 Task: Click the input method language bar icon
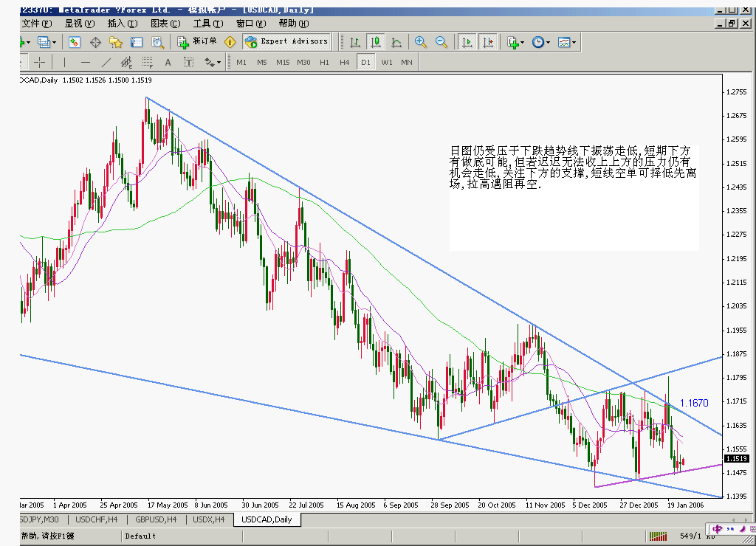[718, 529]
